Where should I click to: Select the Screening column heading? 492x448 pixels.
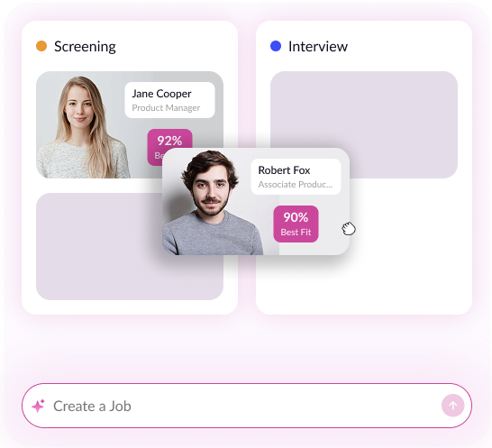point(85,47)
